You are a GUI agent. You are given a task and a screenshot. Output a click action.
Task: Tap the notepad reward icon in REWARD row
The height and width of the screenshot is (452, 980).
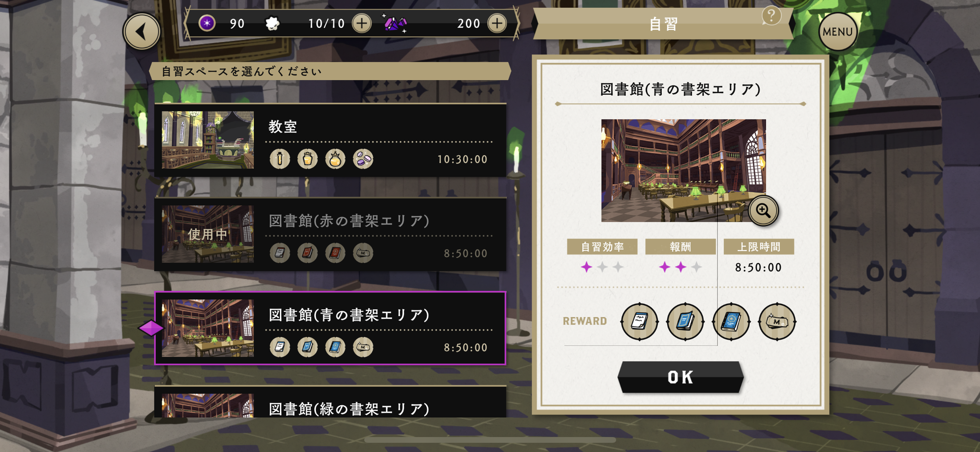pyautogui.click(x=639, y=321)
